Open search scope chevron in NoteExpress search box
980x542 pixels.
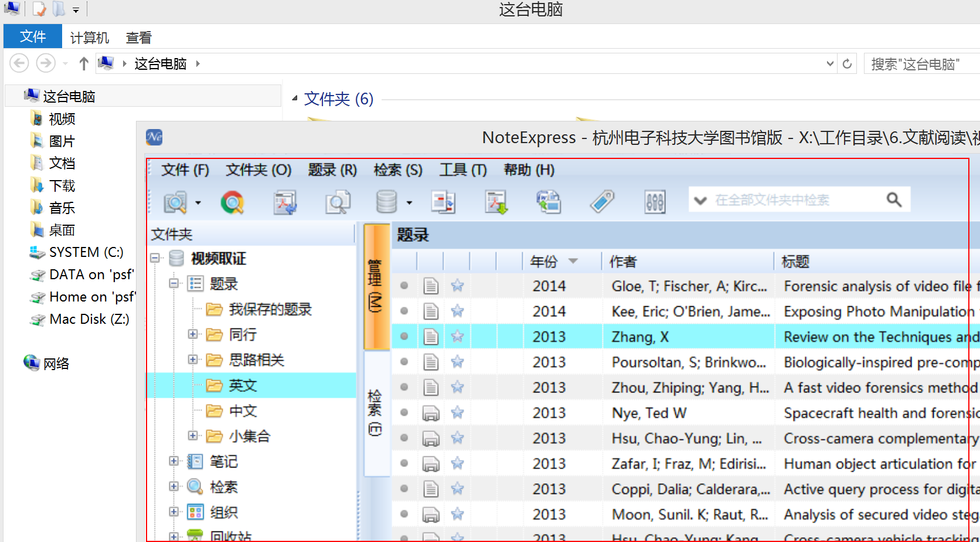point(700,201)
